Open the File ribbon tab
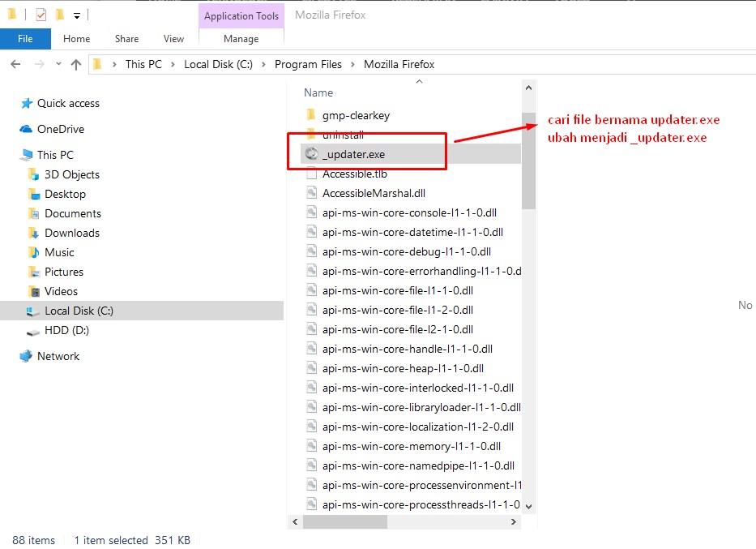756x549 pixels. [x=25, y=39]
